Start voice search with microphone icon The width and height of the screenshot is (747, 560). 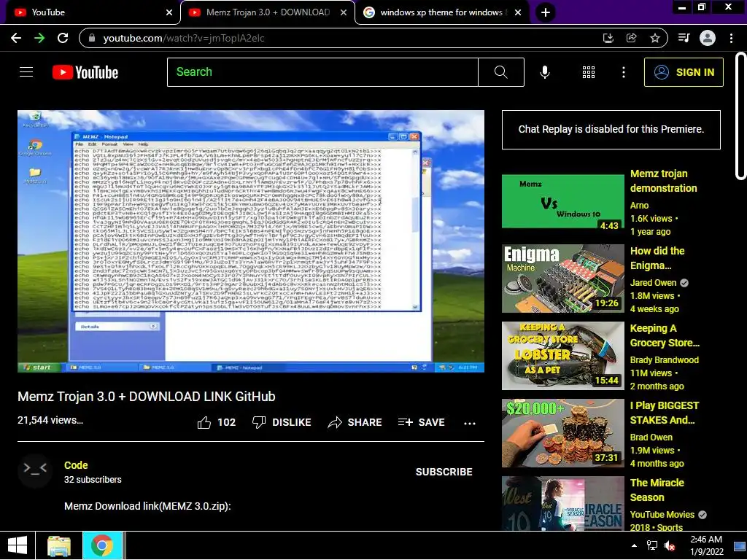(544, 72)
